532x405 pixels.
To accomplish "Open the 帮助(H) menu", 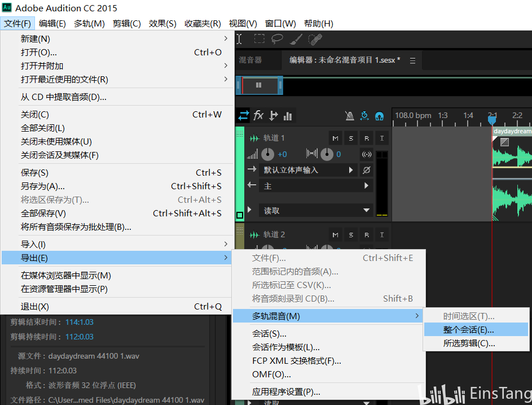I will pos(318,24).
